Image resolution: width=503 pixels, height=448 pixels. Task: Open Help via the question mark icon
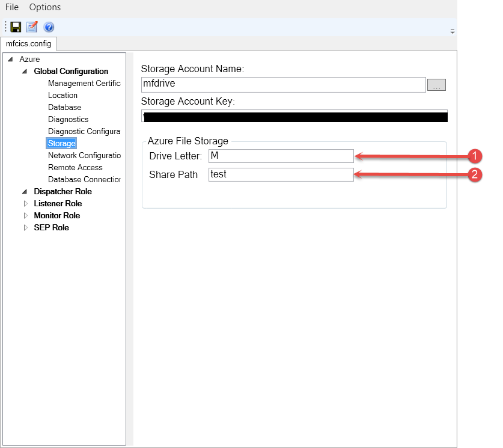(x=49, y=27)
